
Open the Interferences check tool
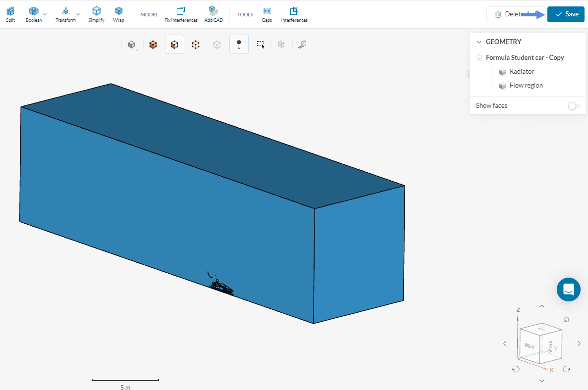(x=294, y=14)
